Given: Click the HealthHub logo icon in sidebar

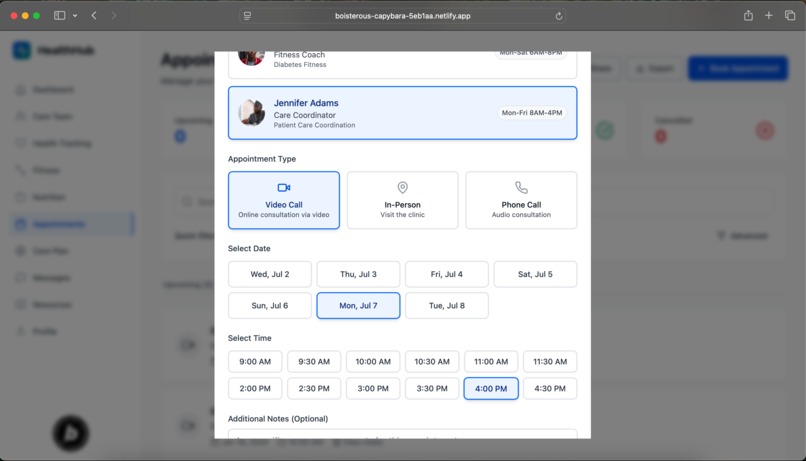Looking at the screenshot, I should 22,50.
